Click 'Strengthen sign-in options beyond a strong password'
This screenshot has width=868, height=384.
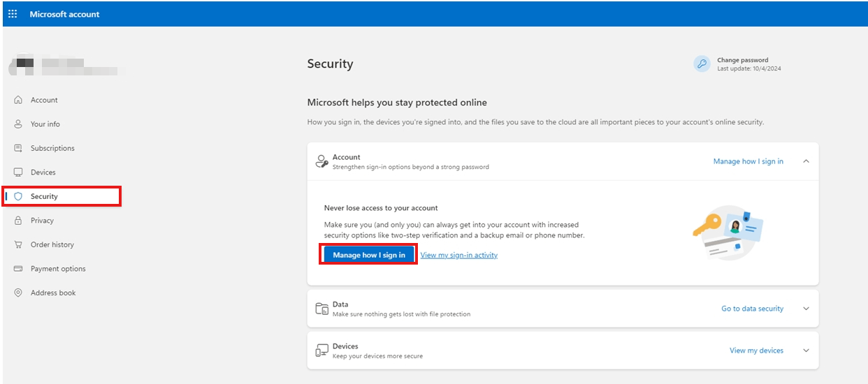pyautogui.click(x=411, y=167)
